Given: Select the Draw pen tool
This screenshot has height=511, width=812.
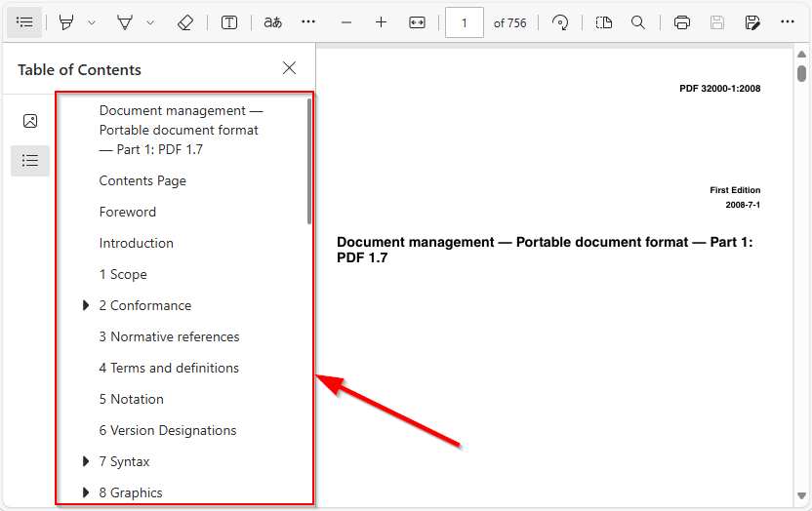Looking at the screenshot, I should click(125, 22).
